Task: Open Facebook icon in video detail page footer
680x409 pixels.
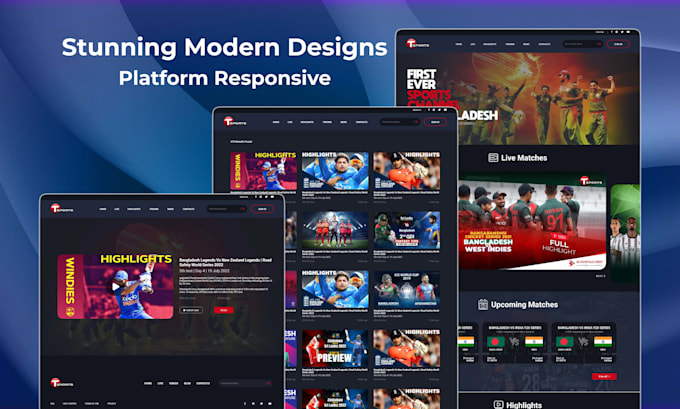Action: [245, 404]
